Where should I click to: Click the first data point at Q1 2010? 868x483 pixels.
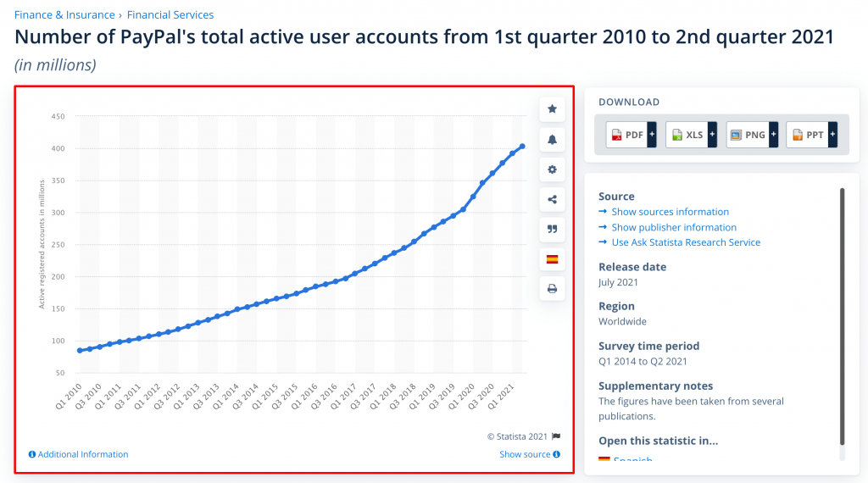point(80,351)
